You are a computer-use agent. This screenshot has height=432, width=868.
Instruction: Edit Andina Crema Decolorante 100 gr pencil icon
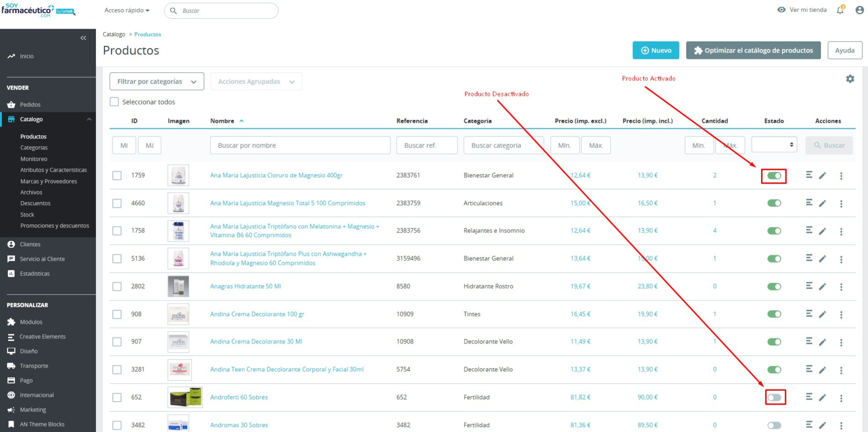[x=822, y=314]
